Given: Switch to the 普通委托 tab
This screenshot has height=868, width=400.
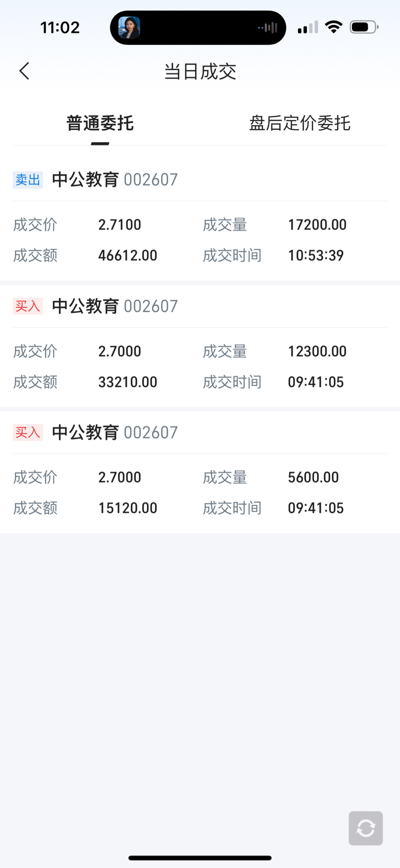Looking at the screenshot, I should coord(100,124).
